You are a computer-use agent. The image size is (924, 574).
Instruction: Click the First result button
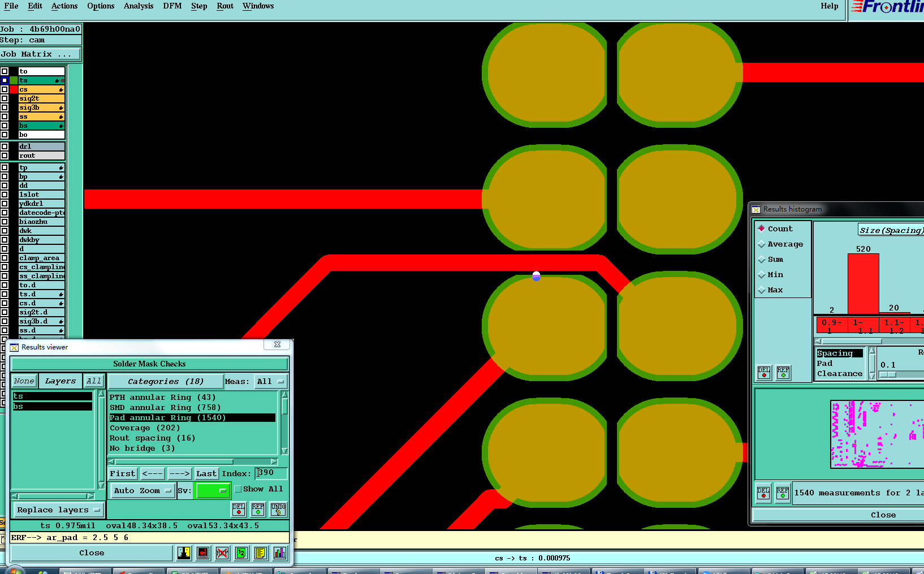[123, 474]
